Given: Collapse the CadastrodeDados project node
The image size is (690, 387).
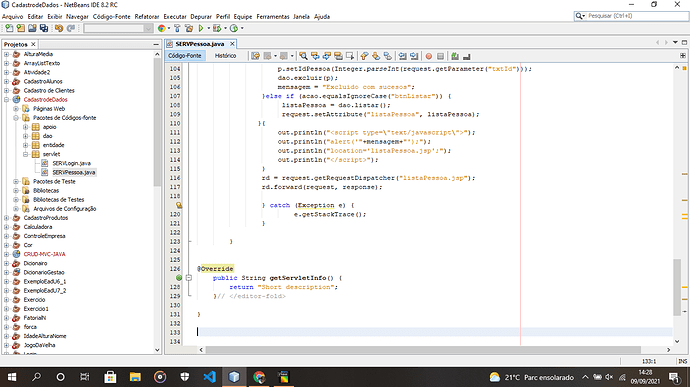Looking at the screenshot, I should (7, 100).
